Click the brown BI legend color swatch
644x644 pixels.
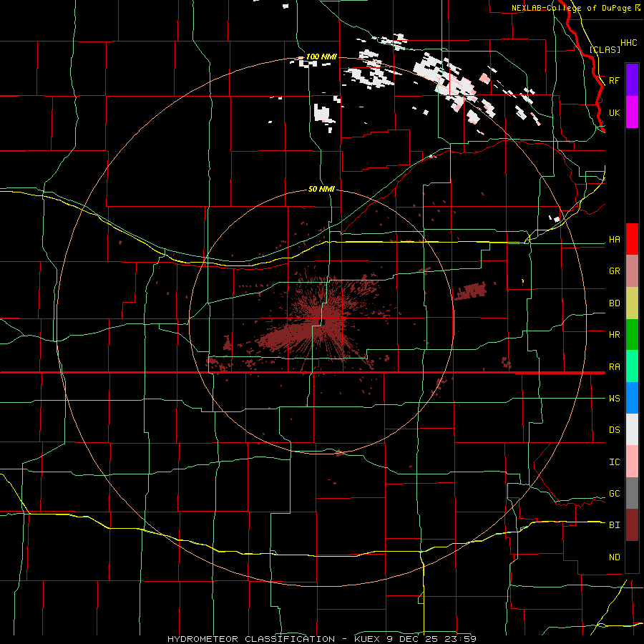tap(632, 525)
